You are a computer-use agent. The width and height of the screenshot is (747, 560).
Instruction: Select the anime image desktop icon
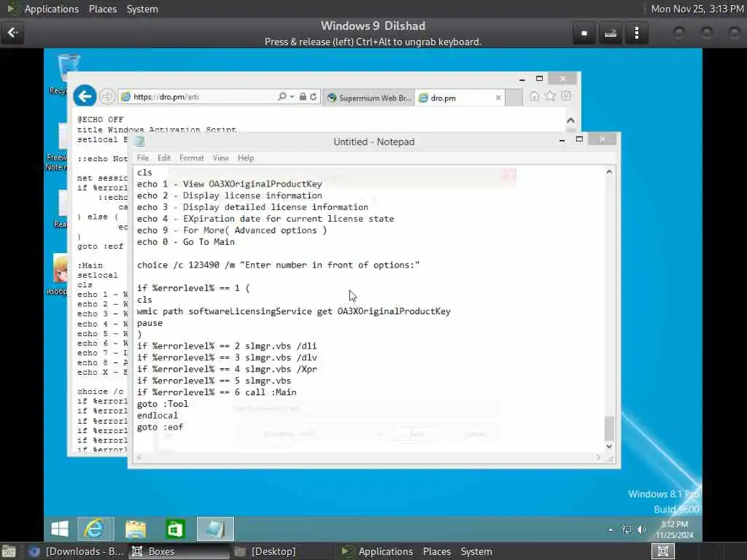click(x=60, y=274)
